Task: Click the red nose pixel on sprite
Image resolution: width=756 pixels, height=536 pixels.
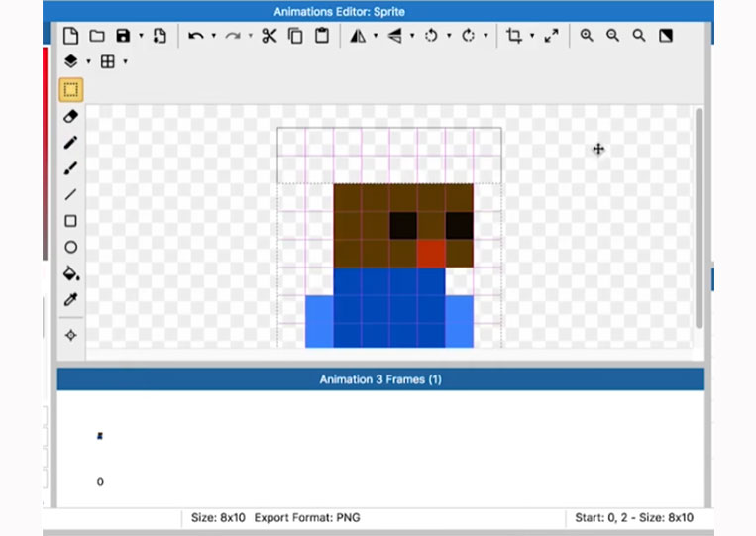Action: point(431,254)
